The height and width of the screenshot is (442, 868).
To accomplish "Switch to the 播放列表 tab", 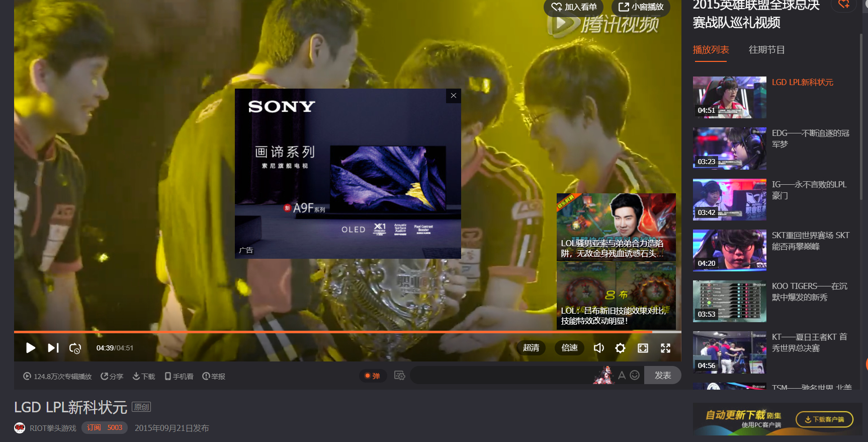I will point(711,50).
